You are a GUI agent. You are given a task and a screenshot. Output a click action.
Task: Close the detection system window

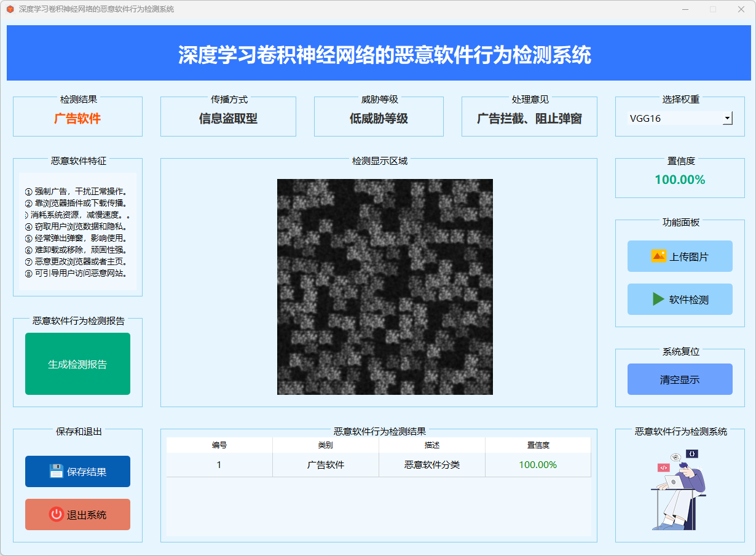pos(741,9)
